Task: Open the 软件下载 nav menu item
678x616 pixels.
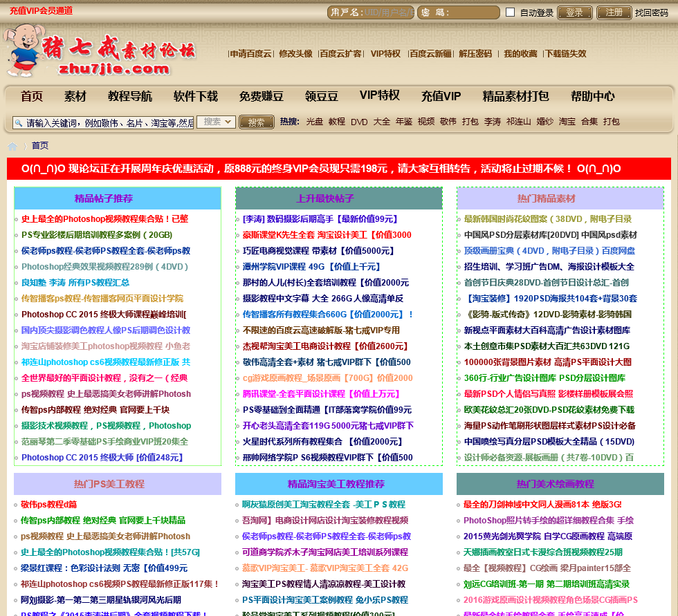Action: point(195,96)
